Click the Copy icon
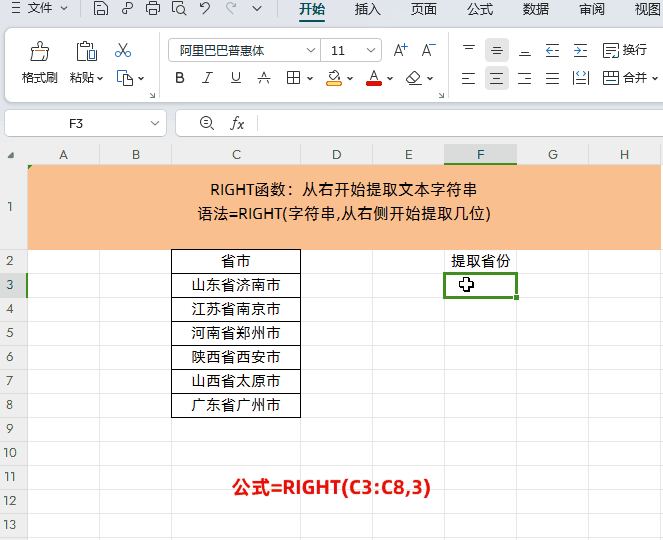The height and width of the screenshot is (540, 663). 125,78
